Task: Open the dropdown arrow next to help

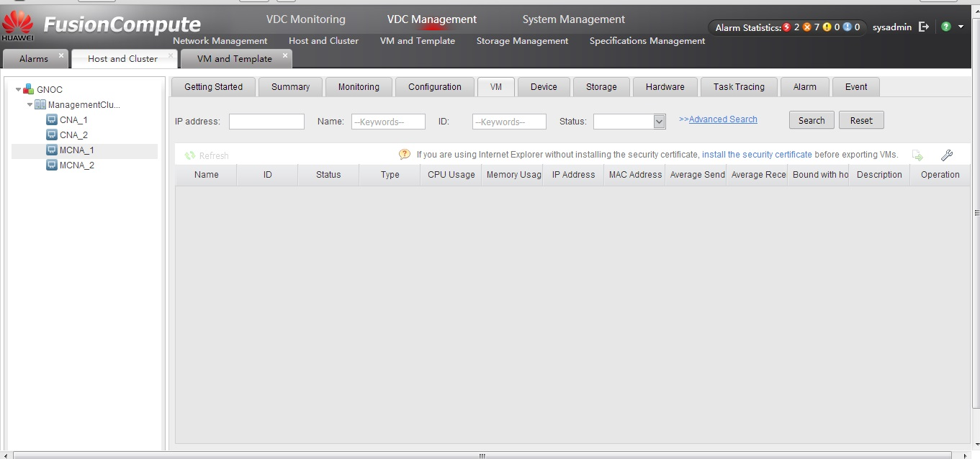Action: 961,27
